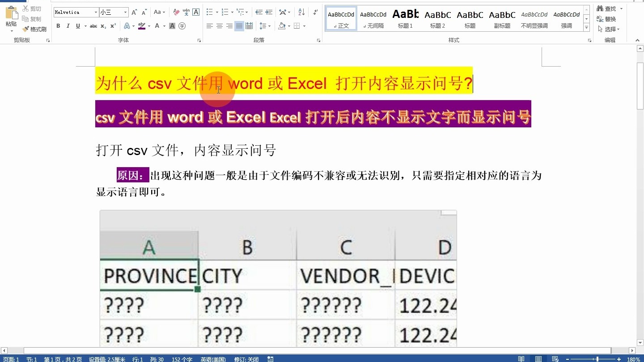Toggle underline formatting
The height and width of the screenshot is (362, 644).
pyautogui.click(x=78, y=26)
